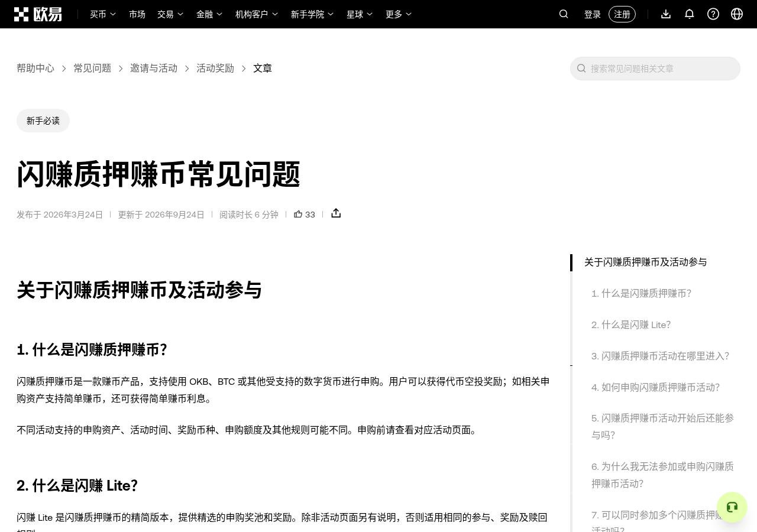Expand the 交易 dropdown menu
757x532 pixels.
click(x=170, y=14)
